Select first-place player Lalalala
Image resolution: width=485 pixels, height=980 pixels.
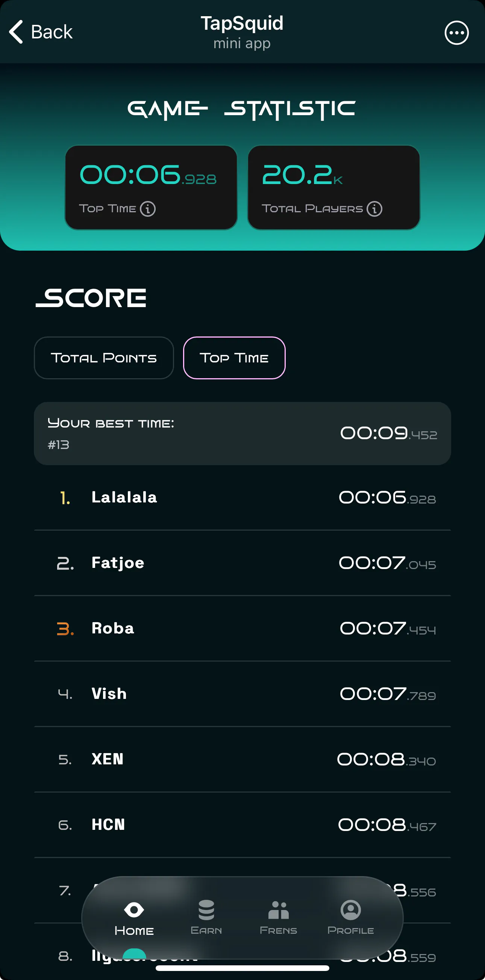click(242, 498)
